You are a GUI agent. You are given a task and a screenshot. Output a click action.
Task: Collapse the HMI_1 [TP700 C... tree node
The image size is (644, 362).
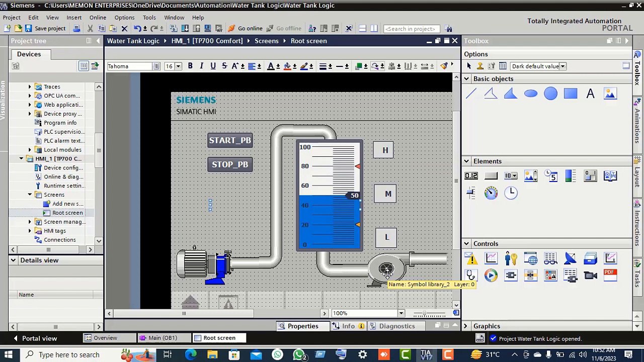(x=22, y=159)
